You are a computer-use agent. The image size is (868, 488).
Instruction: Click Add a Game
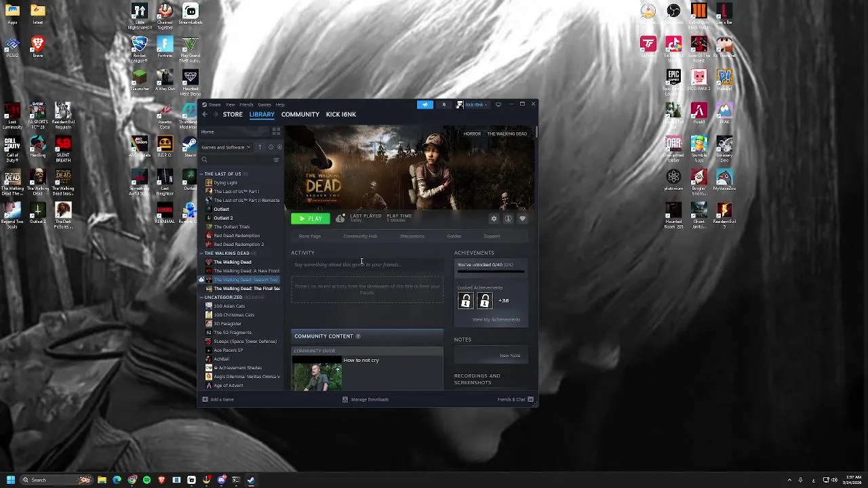pyautogui.click(x=218, y=400)
